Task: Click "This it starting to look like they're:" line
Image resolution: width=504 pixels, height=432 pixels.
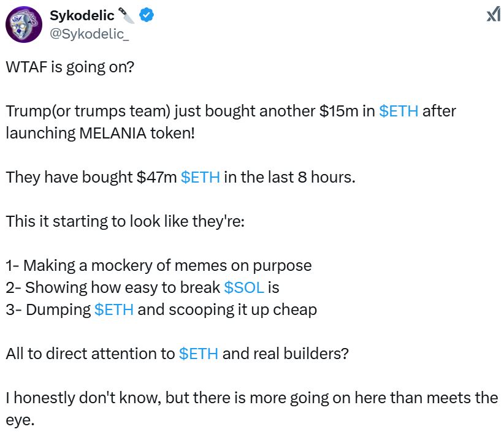Action: click(125, 221)
